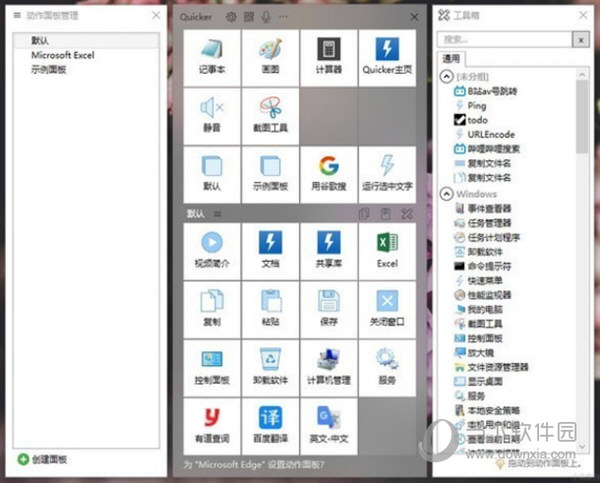The height and width of the screenshot is (483, 600).
Task: Collapse the Windows group in the toolbox
Action: click(x=447, y=194)
